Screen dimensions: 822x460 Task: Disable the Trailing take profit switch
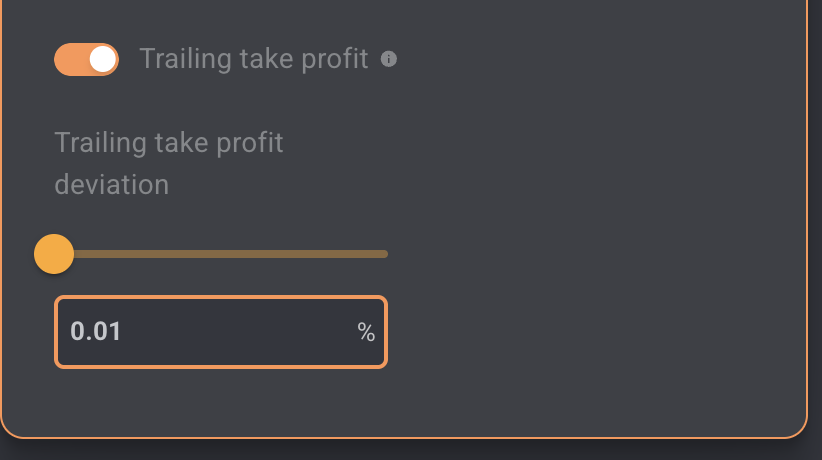pos(86,59)
